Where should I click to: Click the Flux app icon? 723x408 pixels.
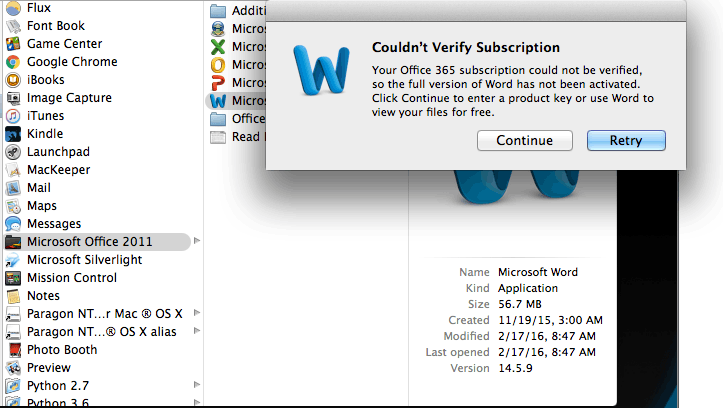tap(13, 8)
